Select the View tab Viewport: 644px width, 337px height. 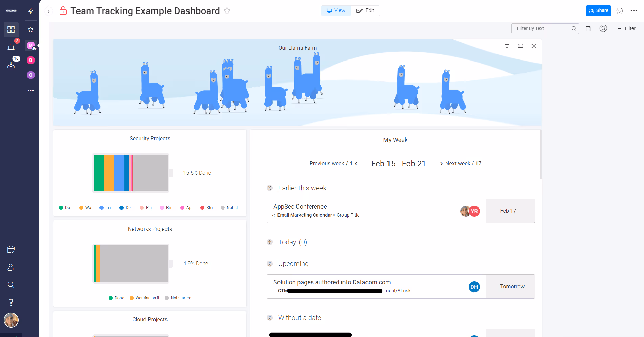(336, 10)
